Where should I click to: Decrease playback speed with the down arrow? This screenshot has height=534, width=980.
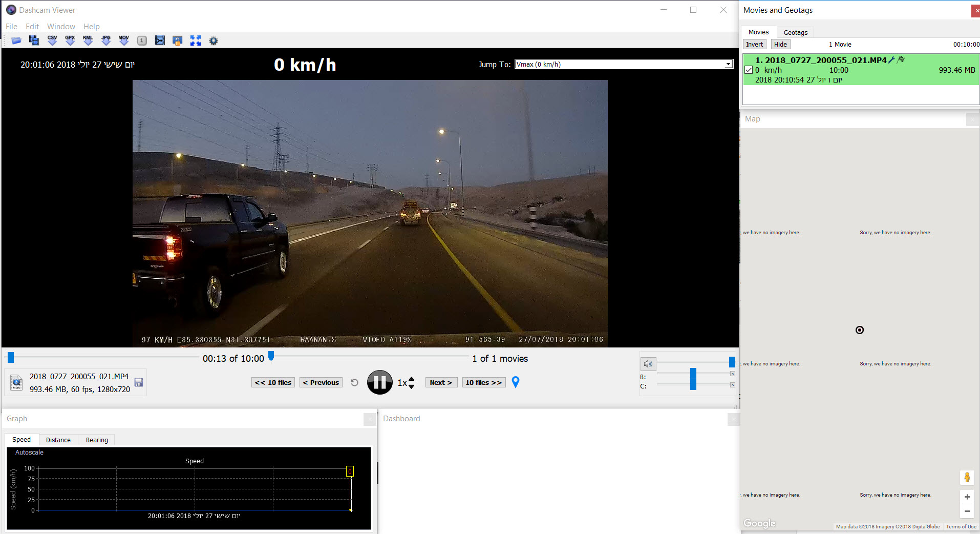coord(412,386)
